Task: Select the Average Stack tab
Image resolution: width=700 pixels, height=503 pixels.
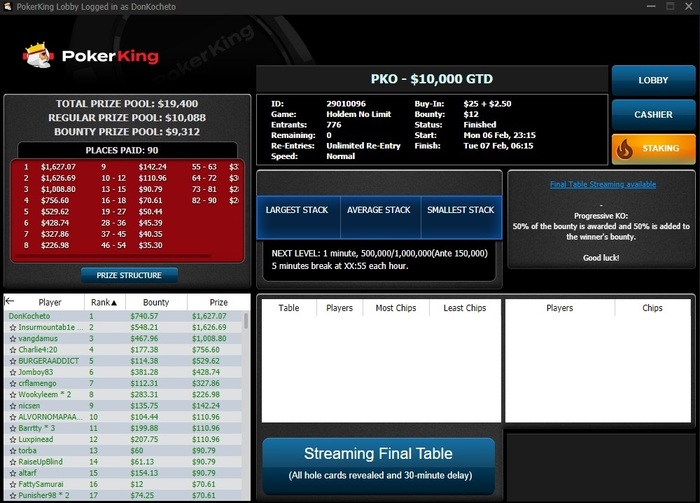Action: (379, 217)
